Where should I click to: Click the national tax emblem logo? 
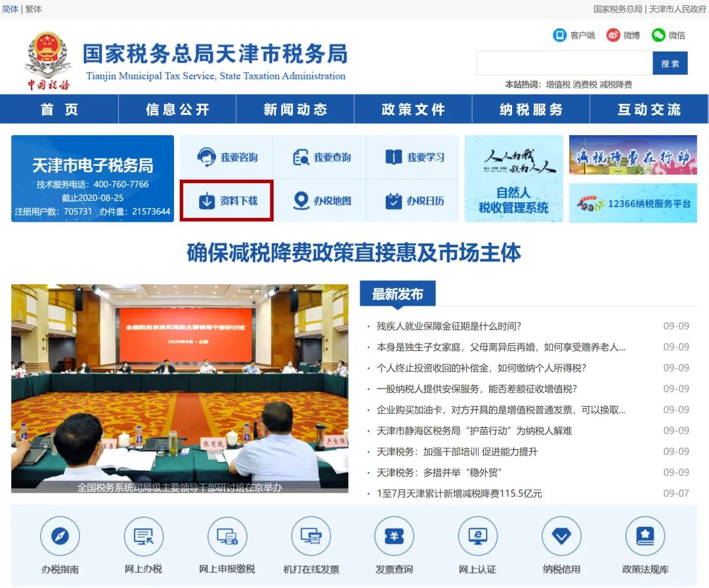tap(49, 60)
